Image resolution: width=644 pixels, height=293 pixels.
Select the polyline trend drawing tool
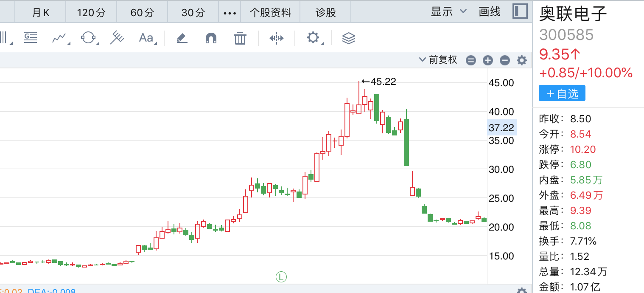coord(59,38)
